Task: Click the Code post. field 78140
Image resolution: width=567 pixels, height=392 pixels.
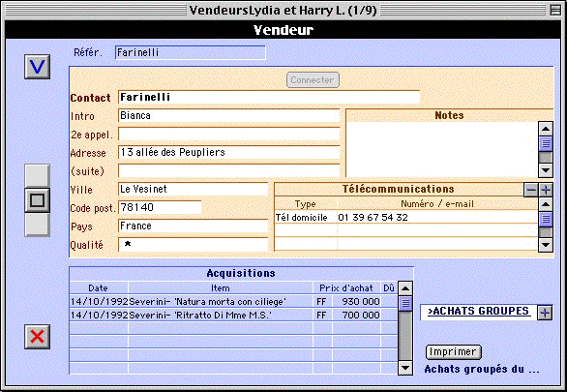Action: 160,207
